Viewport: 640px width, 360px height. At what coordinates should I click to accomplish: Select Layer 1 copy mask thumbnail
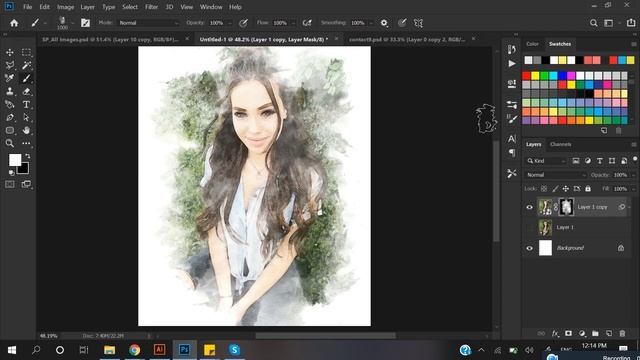pos(566,207)
